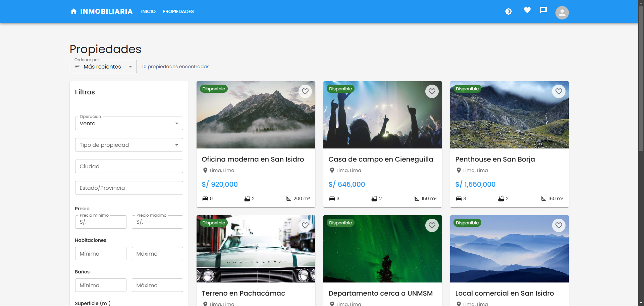
Task: Open favorites heart icon in the navbar
Action: [527, 10]
